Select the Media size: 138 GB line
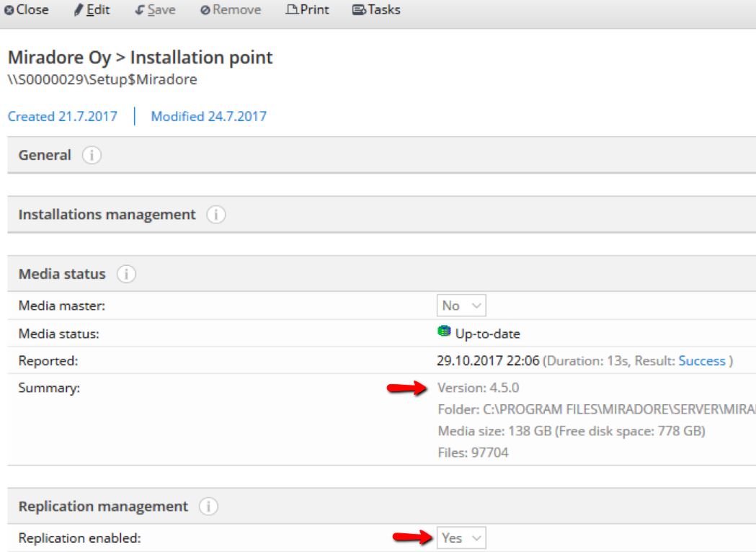Screen dimensions: 756x552 tap(572, 431)
